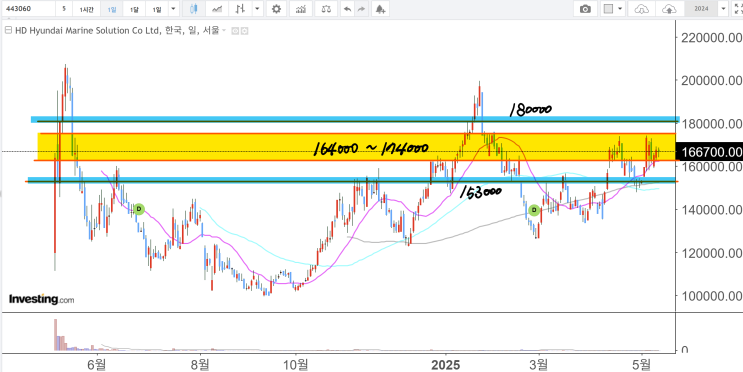Select the bar chart type icon
This screenshot has width=743, height=372.
tap(241, 9)
